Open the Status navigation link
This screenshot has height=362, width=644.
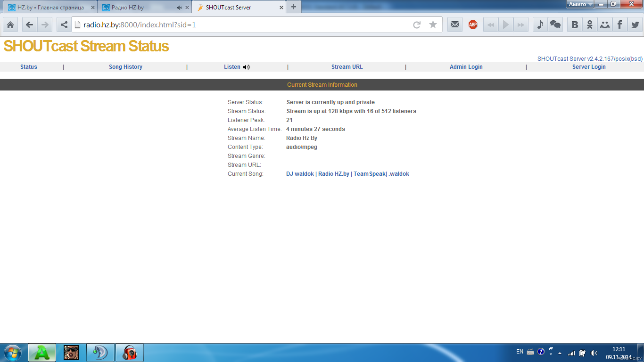(29, 67)
